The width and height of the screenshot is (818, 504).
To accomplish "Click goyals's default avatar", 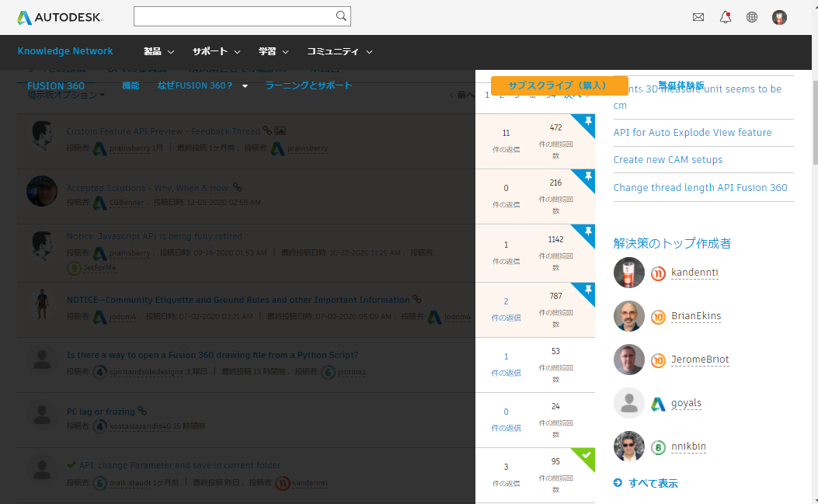I will (x=629, y=403).
